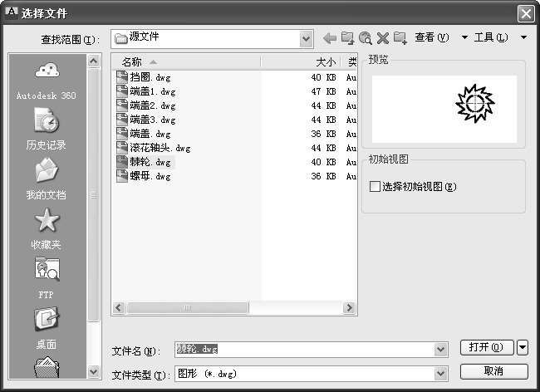Image resolution: width=540 pixels, height=392 pixels.
Task: Click the 打开(O) button
Action: (x=487, y=347)
